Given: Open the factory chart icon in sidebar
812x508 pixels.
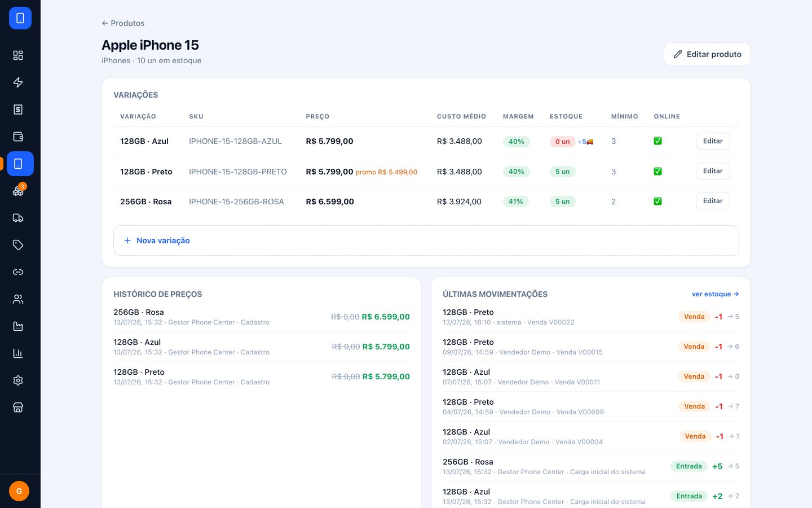Looking at the screenshot, I should coord(18,326).
